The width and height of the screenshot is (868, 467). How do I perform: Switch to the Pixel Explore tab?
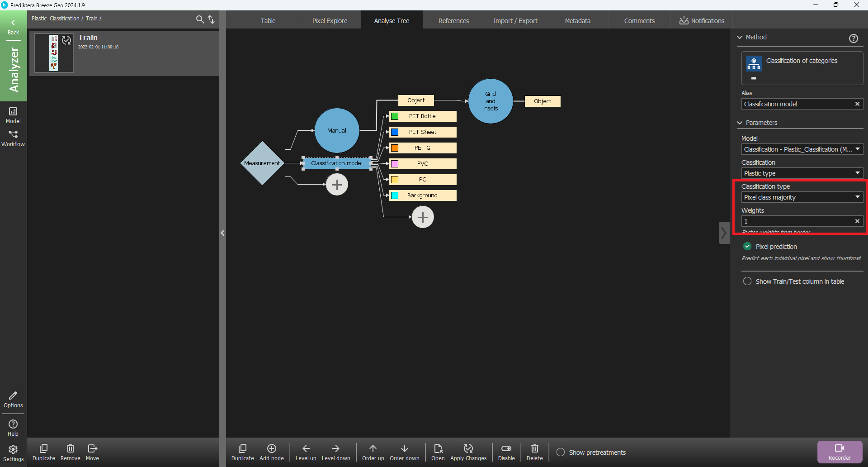(330, 21)
